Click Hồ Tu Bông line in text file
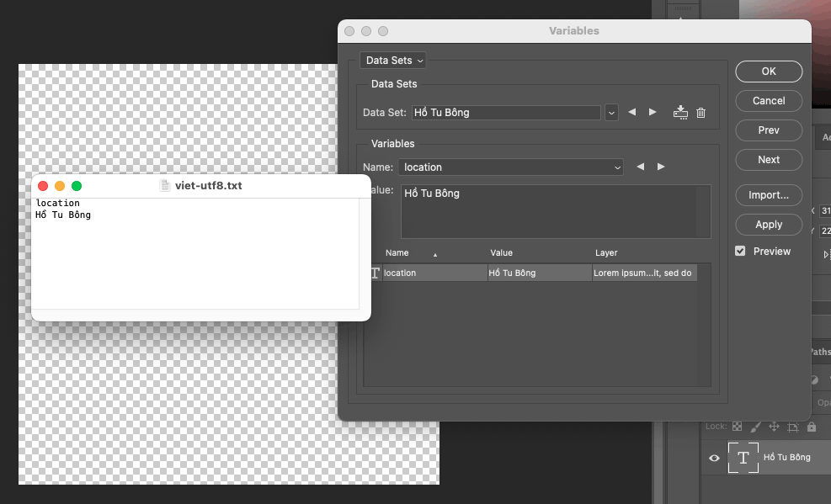The height and width of the screenshot is (504, 831). point(63,215)
